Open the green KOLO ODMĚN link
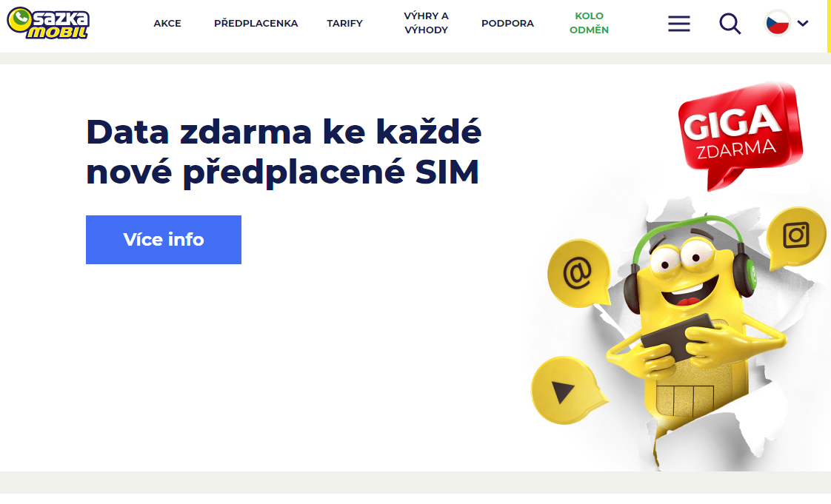 (x=590, y=23)
